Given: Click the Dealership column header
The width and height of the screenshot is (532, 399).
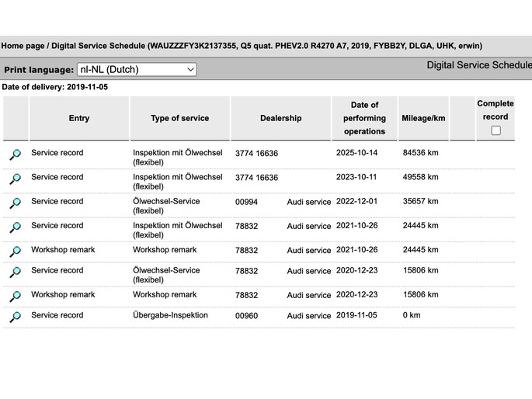Looking at the screenshot, I should click(280, 118).
